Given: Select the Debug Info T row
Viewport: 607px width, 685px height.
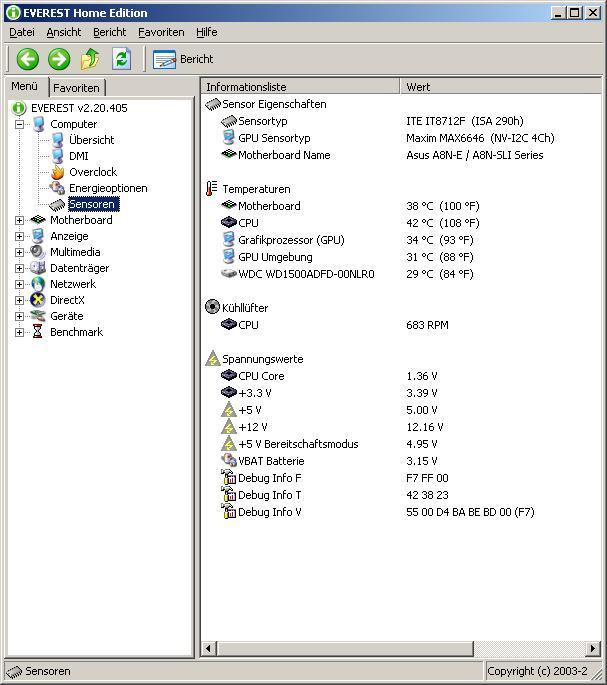Looking at the screenshot, I should [401, 495].
